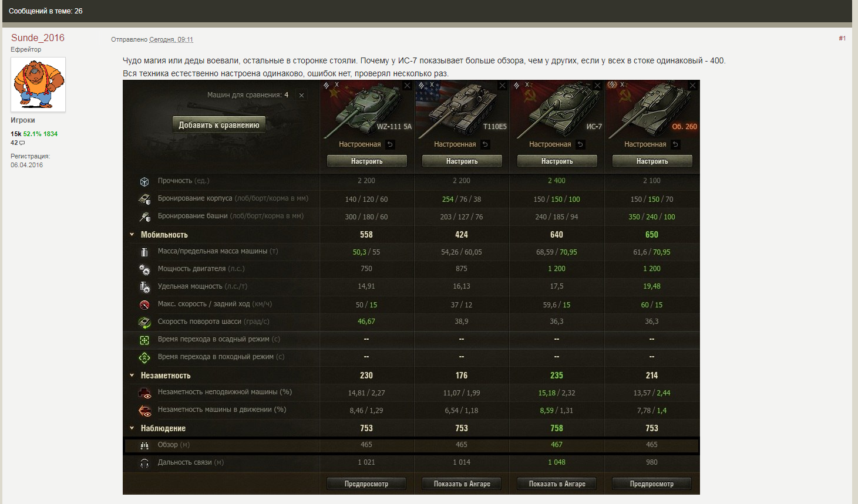Collapse the Мобильность section
Image resolution: width=858 pixels, height=504 pixels.
point(132,234)
